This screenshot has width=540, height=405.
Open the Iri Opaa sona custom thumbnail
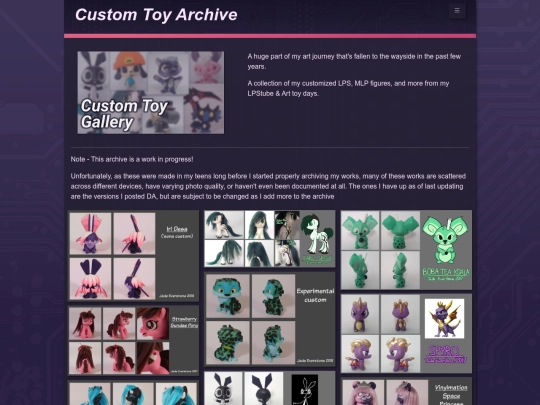click(x=133, y=256)
